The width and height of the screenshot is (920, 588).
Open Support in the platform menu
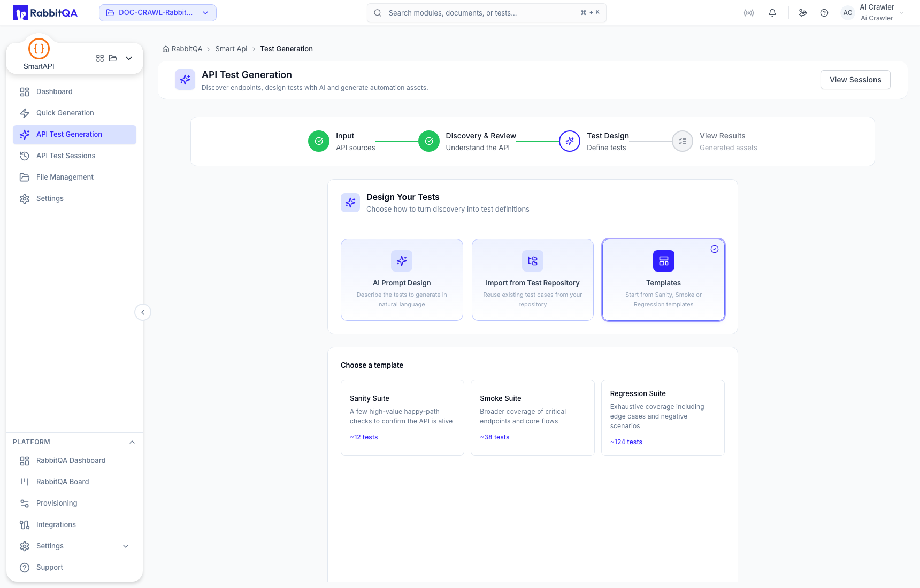point(74,567)
